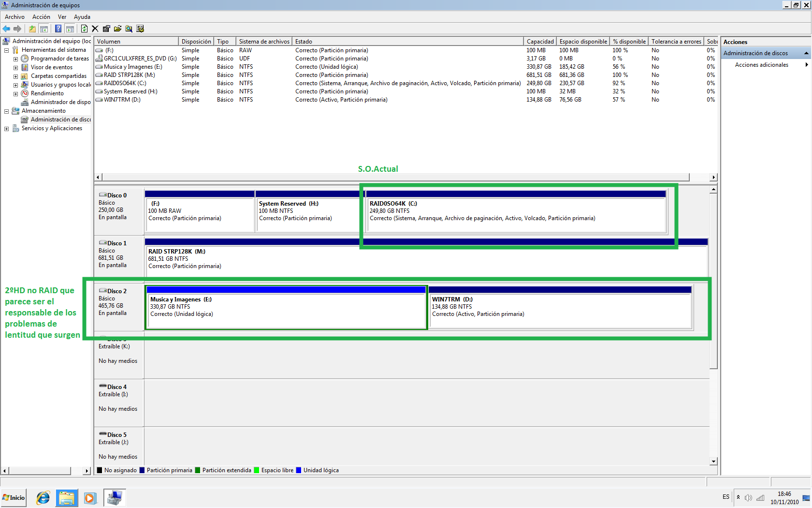Click the open folder toolbar icon
Screen dimensions: 812x508
coord(117,29)
